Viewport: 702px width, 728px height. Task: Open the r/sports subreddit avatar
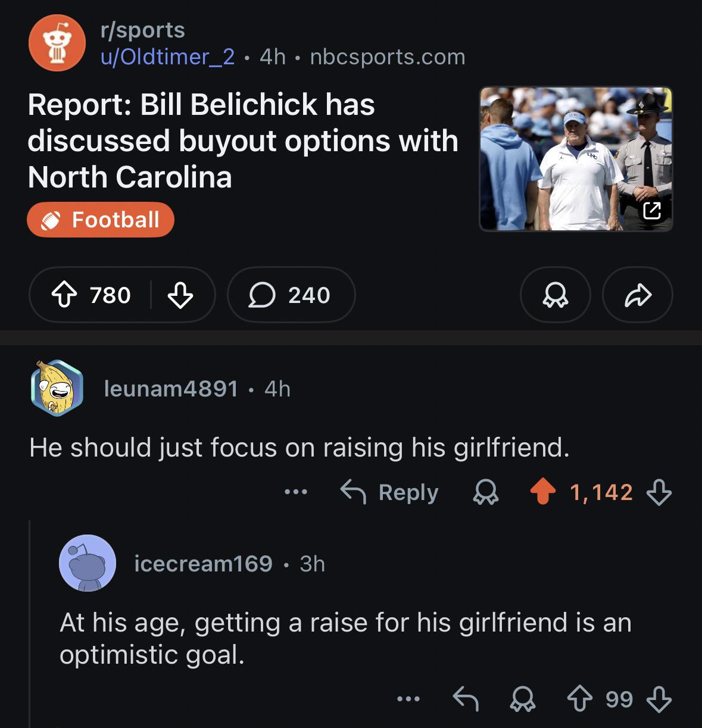click(x=57, y=43)
